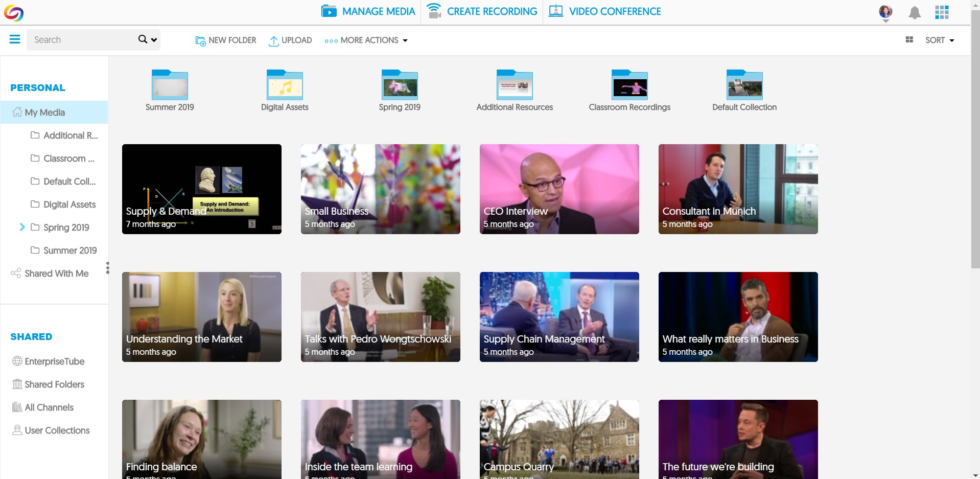Open Digital Assets folder icon
The height and width of the screenshot is (479, 980).
(x=285, y=84)
